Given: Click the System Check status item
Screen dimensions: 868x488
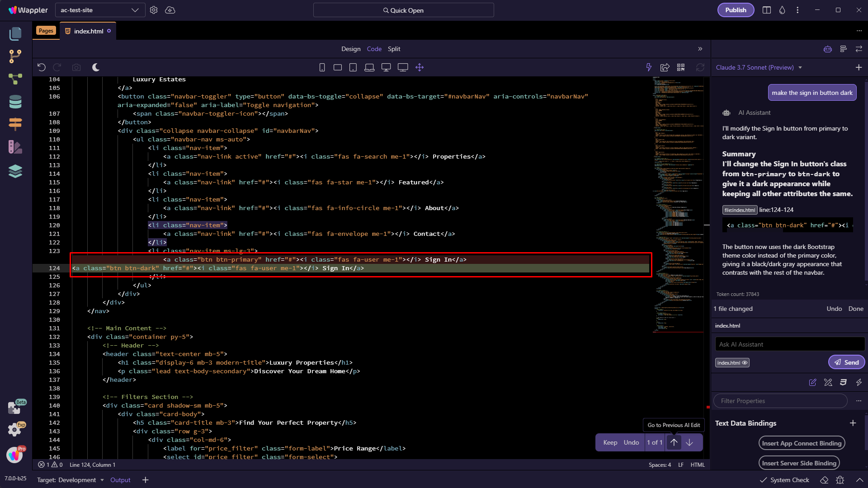Looking at the screenshot, I should point(784,480).
